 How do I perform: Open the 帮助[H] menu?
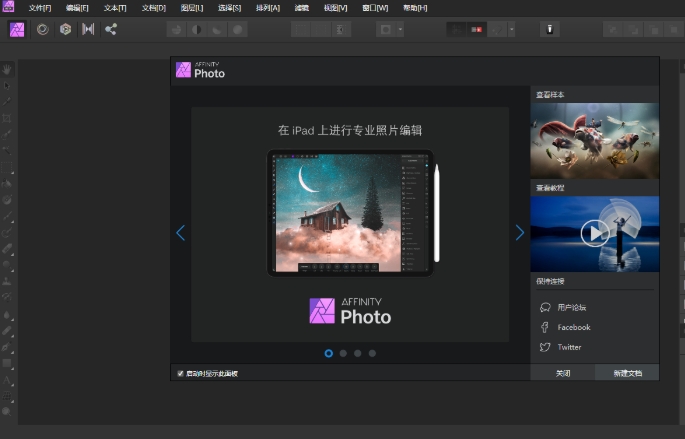415,8
